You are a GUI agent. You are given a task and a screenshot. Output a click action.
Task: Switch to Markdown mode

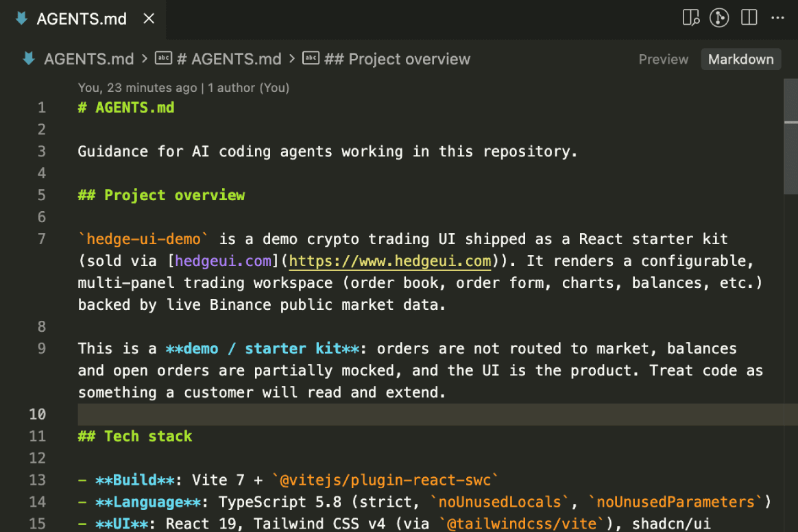point(740,60)
